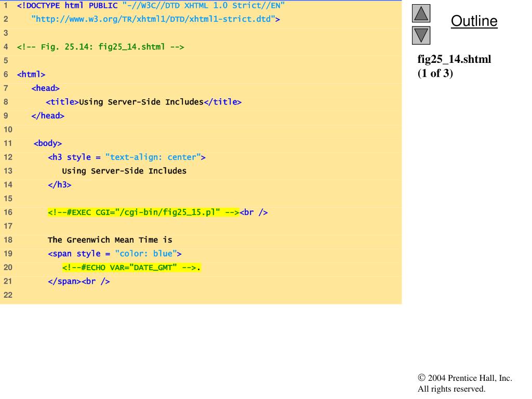Click the opening head tag on line 7
This screenshot has height=399, width=532.
pyautogui.click(x=46, y=88)
